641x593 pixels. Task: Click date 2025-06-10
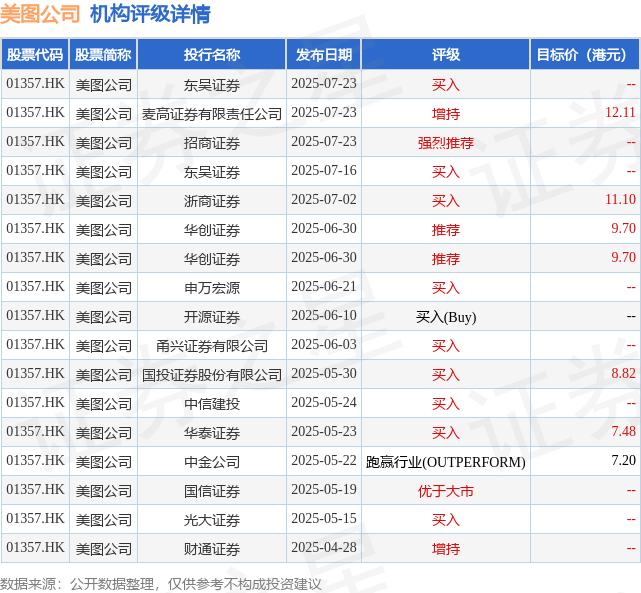[x=324, y=316]
